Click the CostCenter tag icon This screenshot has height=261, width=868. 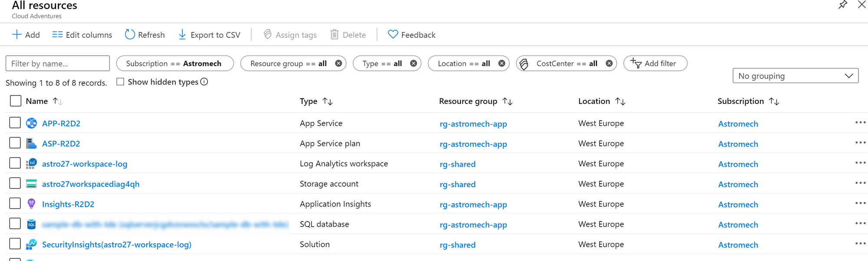click(524, 64)
